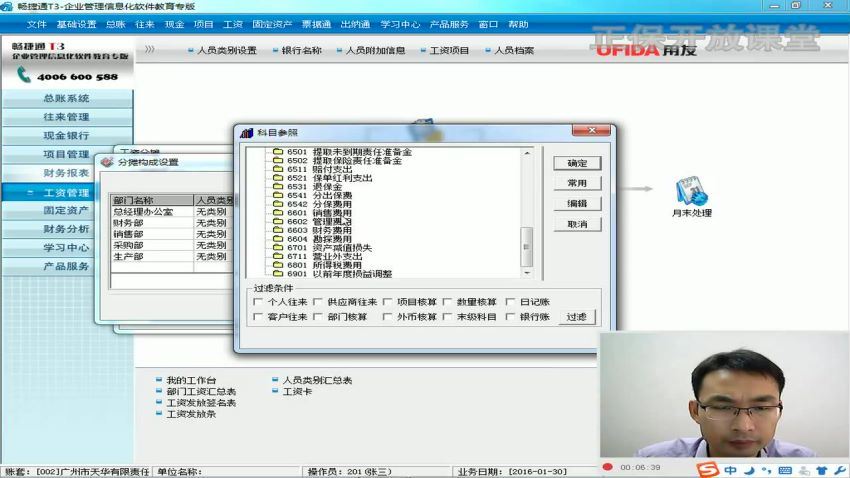Check the 项目核算 filter checkbox
Image resolution: width=850 pixels, height=478 pixels.
(x=387, y=301)
